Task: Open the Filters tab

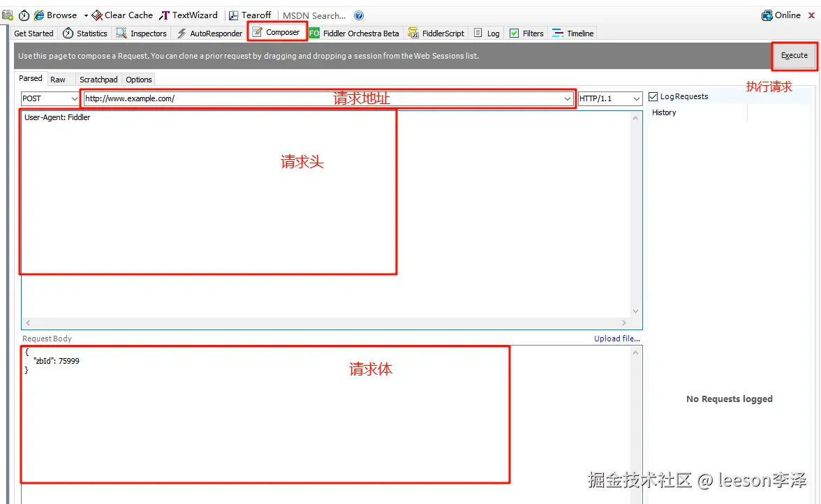Action: [526, 33]
